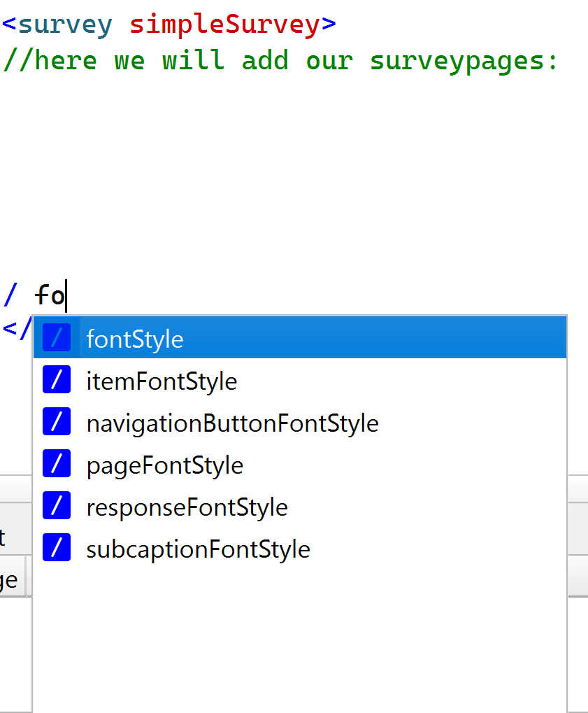Choose the responseFontStyle autocomplete option
Viewport: 588px width, 713px height.
(187, 507)
